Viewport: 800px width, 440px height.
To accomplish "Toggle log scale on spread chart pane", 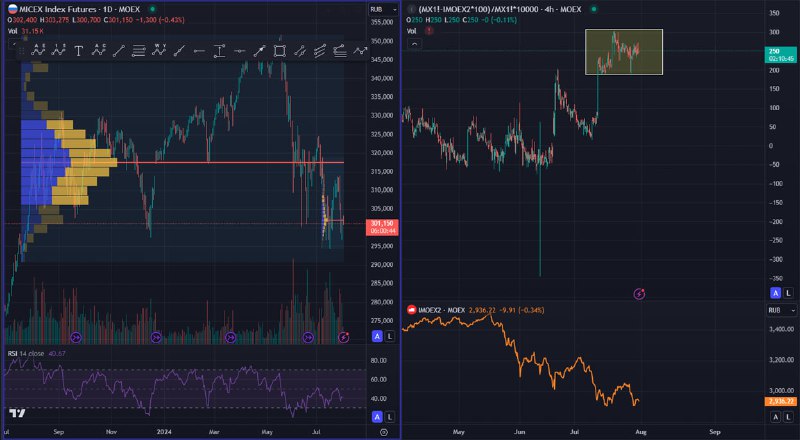I will [788, 293].
